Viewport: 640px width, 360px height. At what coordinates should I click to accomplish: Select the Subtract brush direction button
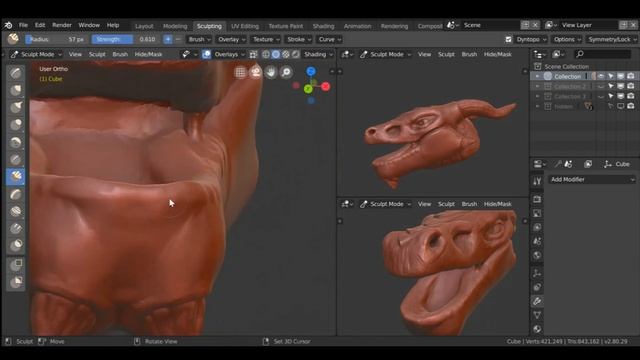coord(178,40)
